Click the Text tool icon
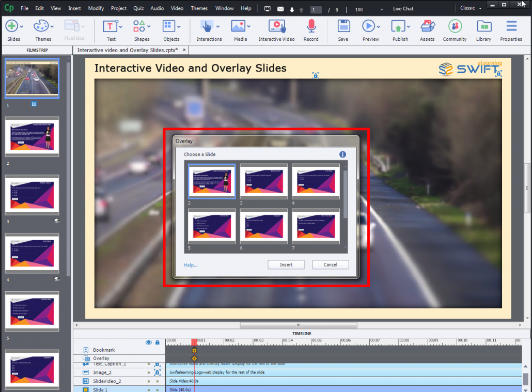 tap(110, 26)
